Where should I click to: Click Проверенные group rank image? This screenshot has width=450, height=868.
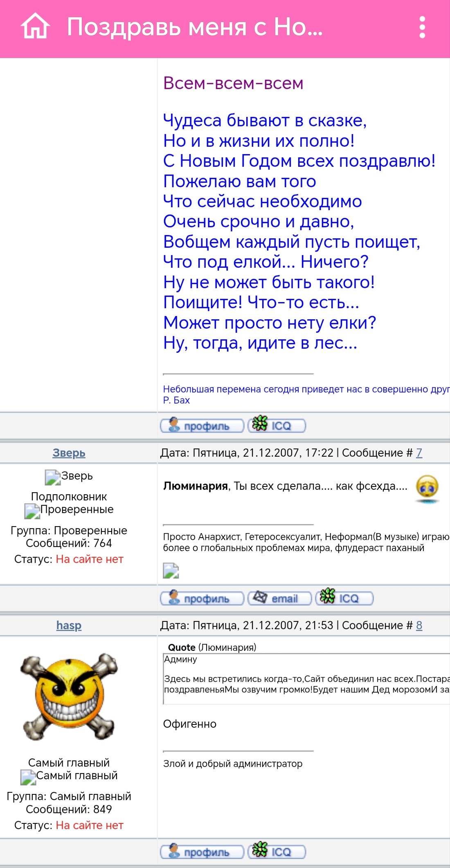[x=32, y=511]
